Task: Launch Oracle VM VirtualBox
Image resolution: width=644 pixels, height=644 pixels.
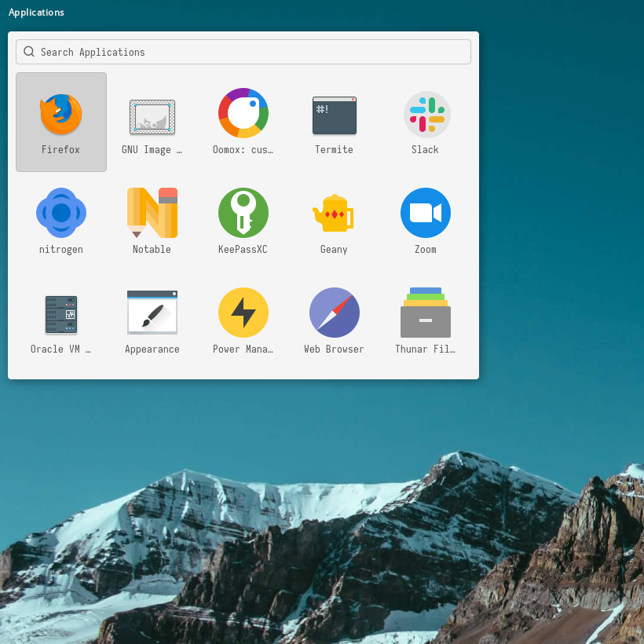Action: point(61,313)
